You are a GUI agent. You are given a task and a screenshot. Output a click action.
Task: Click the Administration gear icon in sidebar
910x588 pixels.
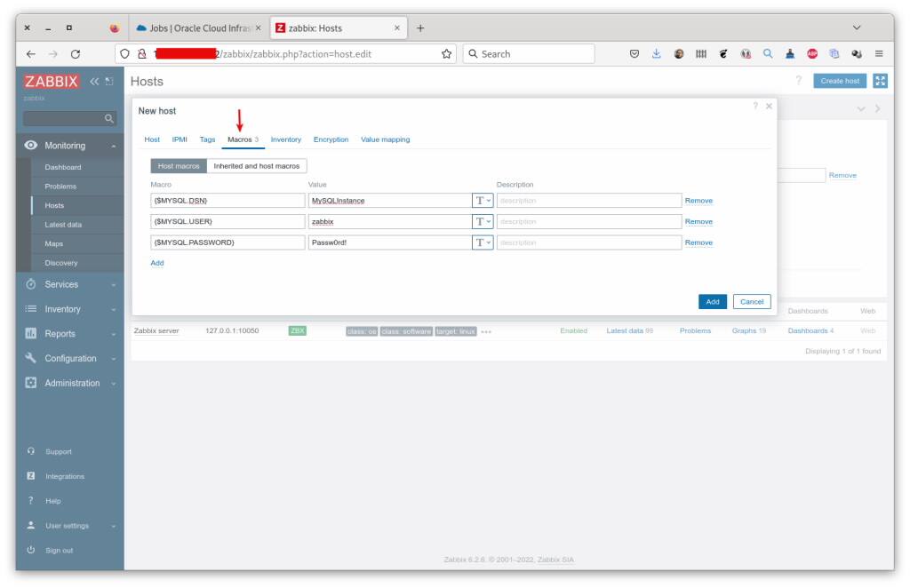click(31, 383)
